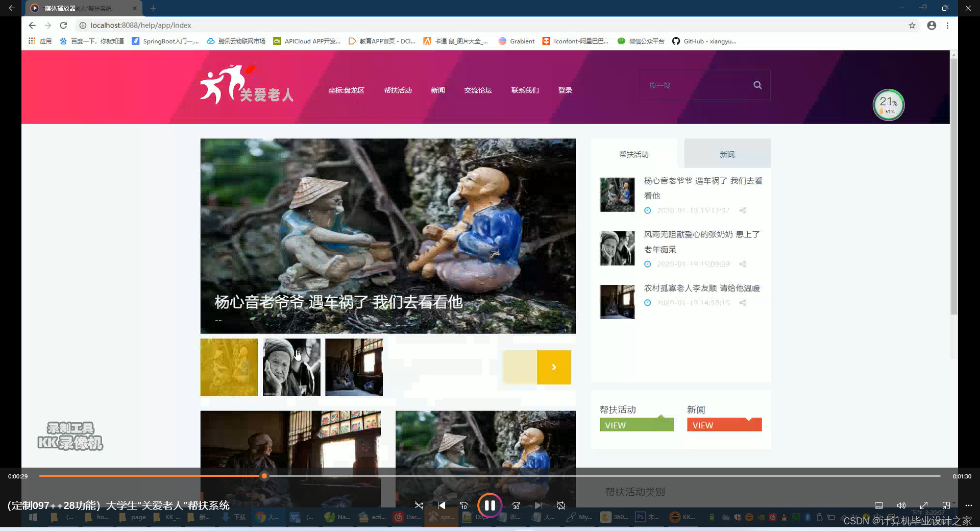Toggle shuffle in the media player
Screen dimensions: 980x531
click(419, 505)
